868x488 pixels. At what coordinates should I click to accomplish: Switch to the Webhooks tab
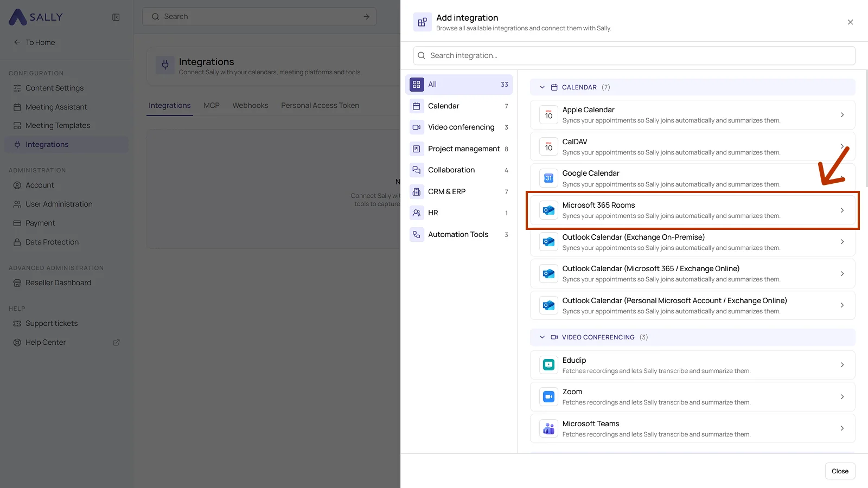(250, 105)
